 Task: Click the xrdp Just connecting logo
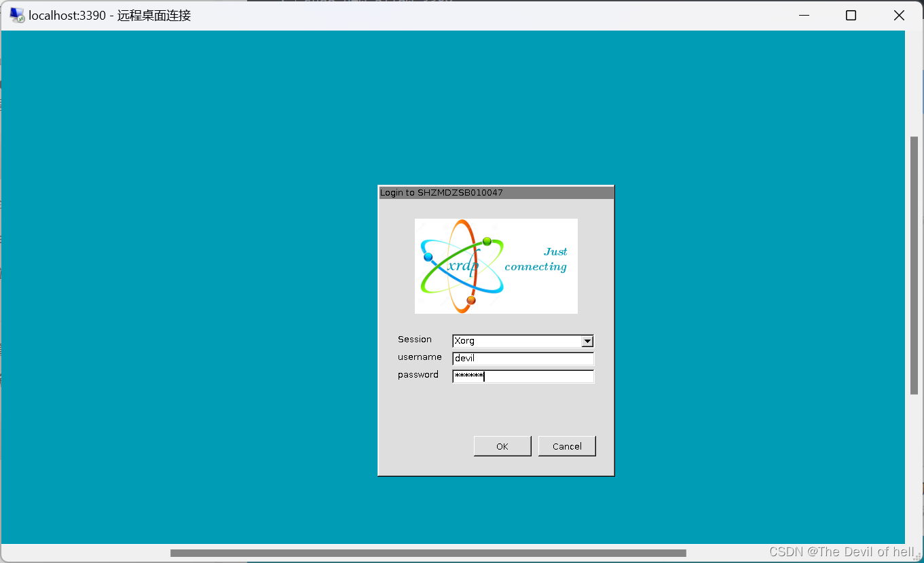point(496,266)
